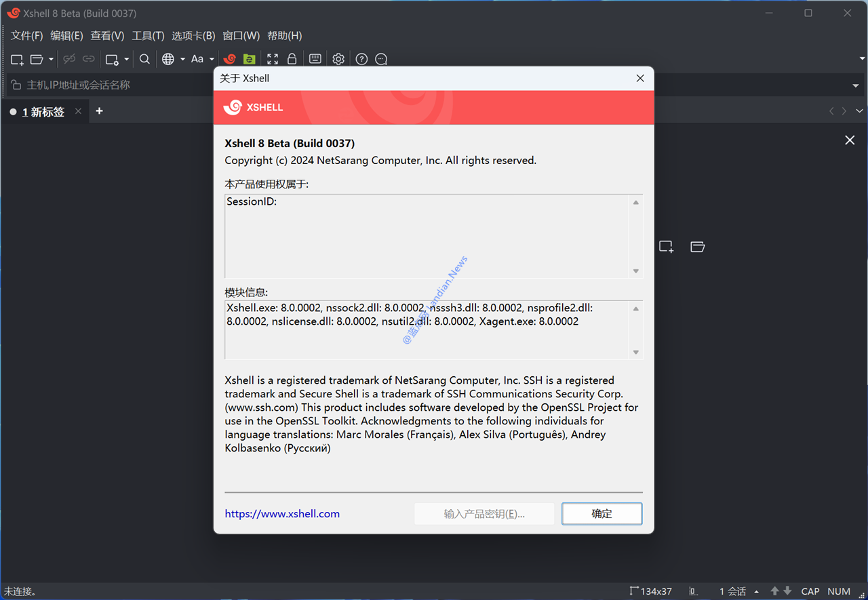Expand the session properties dropdown arrow
Image resolution: width=868 pixels, height=600 pixels.
[x=127, y=60]
